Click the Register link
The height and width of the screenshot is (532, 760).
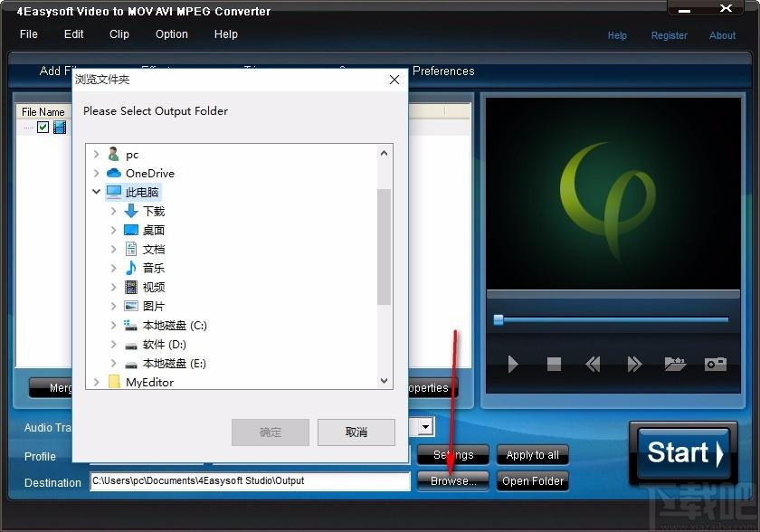[x=669, y=35]
